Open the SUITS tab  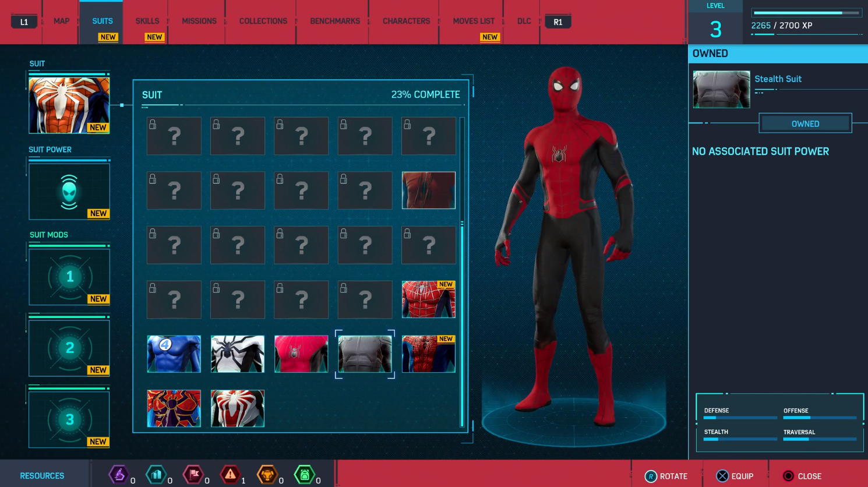point(103,21)
